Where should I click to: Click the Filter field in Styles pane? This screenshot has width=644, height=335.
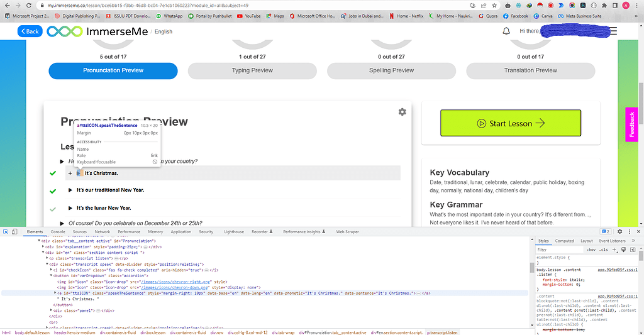[560, 250]
